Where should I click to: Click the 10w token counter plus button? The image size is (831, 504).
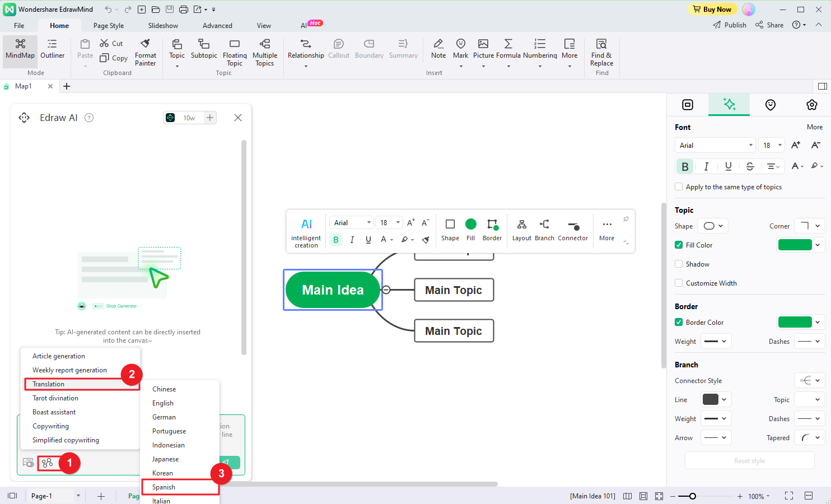click(210, 118)
